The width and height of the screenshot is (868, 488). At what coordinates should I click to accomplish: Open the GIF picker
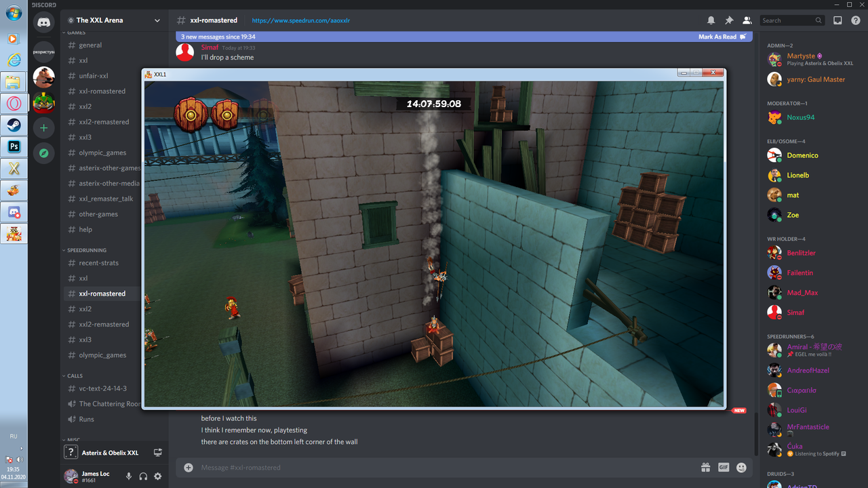pos(724,468)
